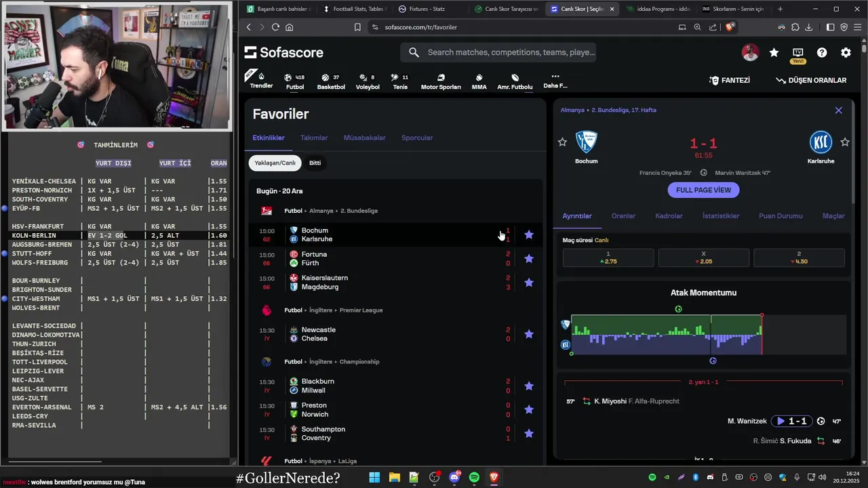The image size is (868, 488).
Task: Reload the browser page
Action: click(275, 27)
